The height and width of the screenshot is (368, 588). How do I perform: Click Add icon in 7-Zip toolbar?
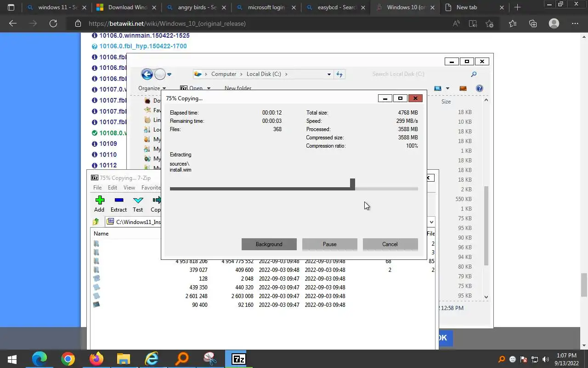99,200
